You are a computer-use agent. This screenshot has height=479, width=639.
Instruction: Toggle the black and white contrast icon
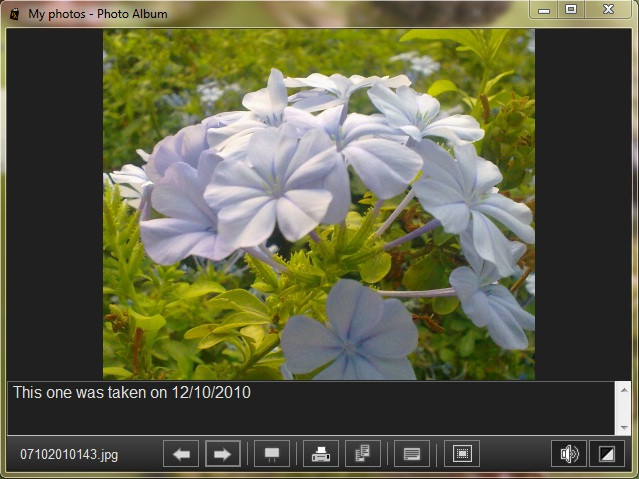click(x=607, y=453)
